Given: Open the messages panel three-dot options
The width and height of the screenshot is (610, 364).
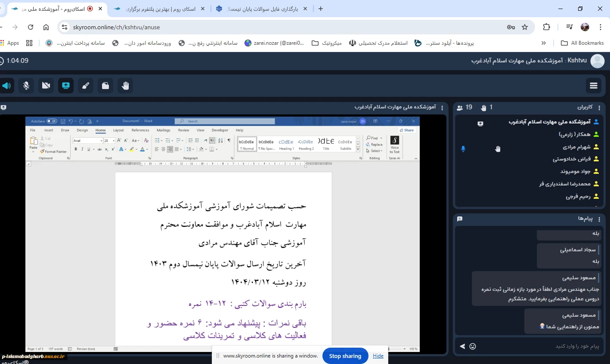Looking at the screenshot, I should 599,219.
